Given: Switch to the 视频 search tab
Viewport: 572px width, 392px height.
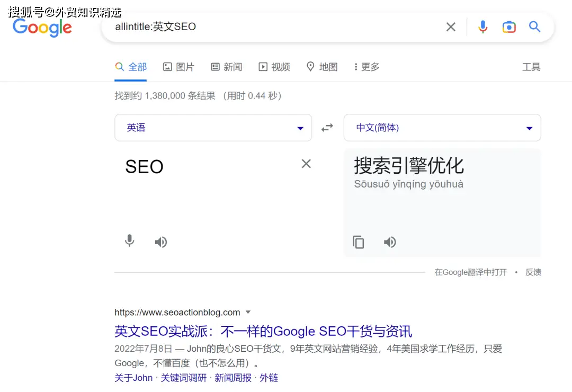Looking at the screenshot, I should (274, 67).
